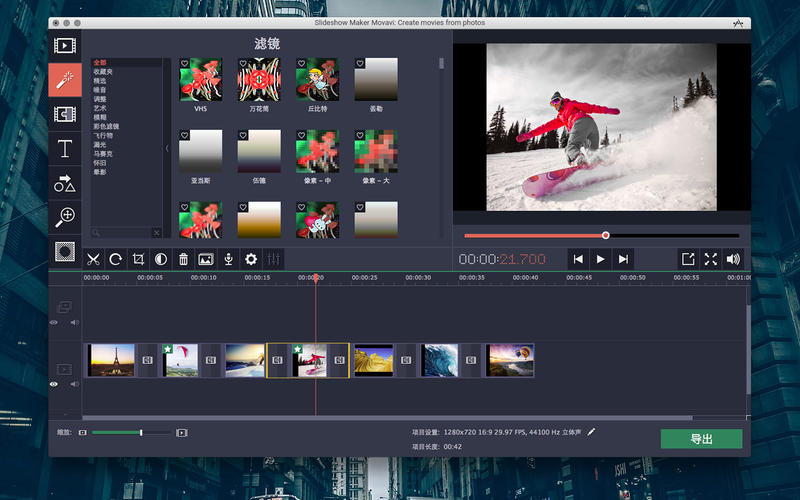The width and height of the screenshot is (800, 500).
Task: Apply the VHS filter thumbnail
Action: (x=201, y=79)
